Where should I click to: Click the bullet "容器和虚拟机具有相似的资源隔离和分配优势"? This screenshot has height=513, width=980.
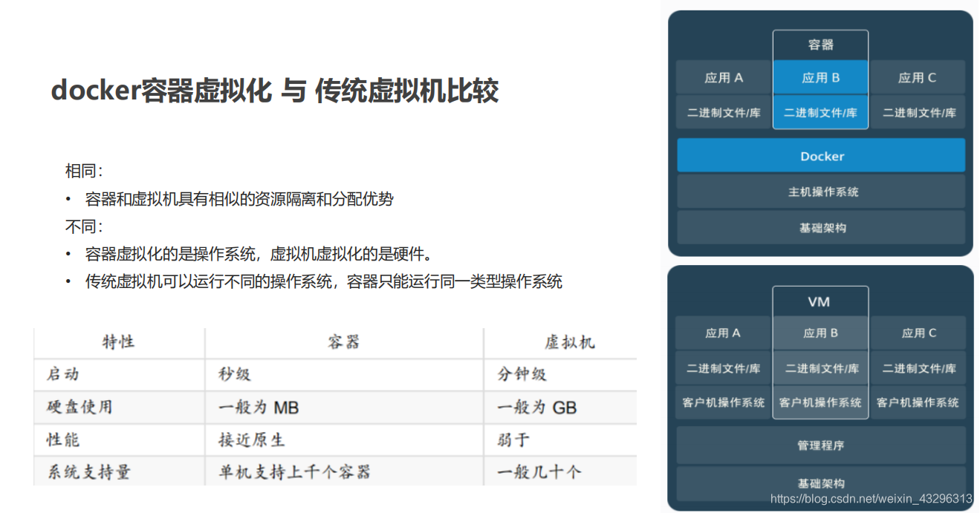[239, 199]
